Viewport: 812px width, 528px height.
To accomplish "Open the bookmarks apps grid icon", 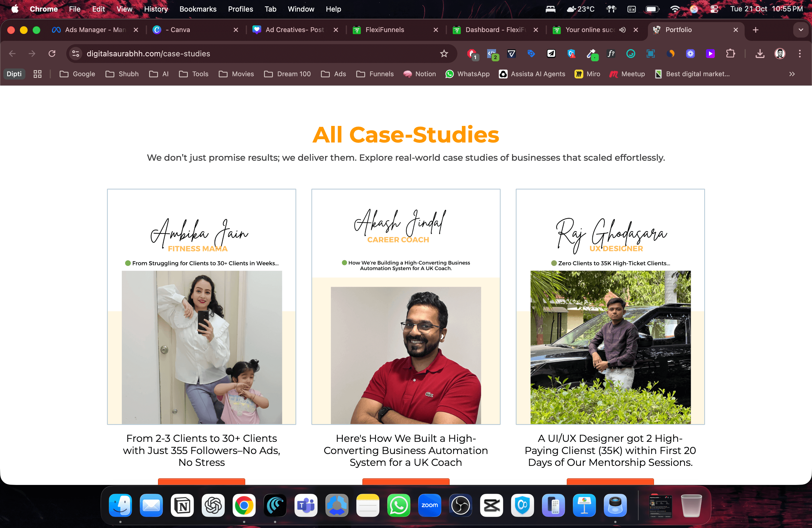I will click(x=38, y=74).
